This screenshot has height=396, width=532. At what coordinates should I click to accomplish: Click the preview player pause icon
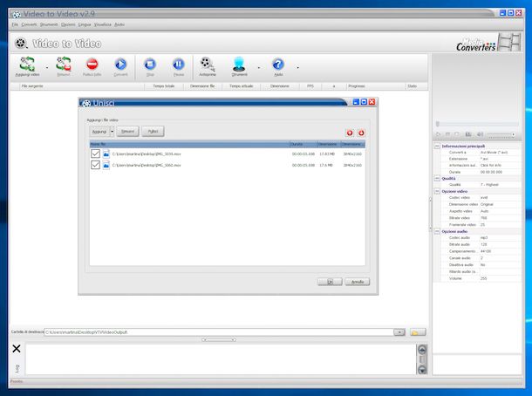tap(447, 134)
